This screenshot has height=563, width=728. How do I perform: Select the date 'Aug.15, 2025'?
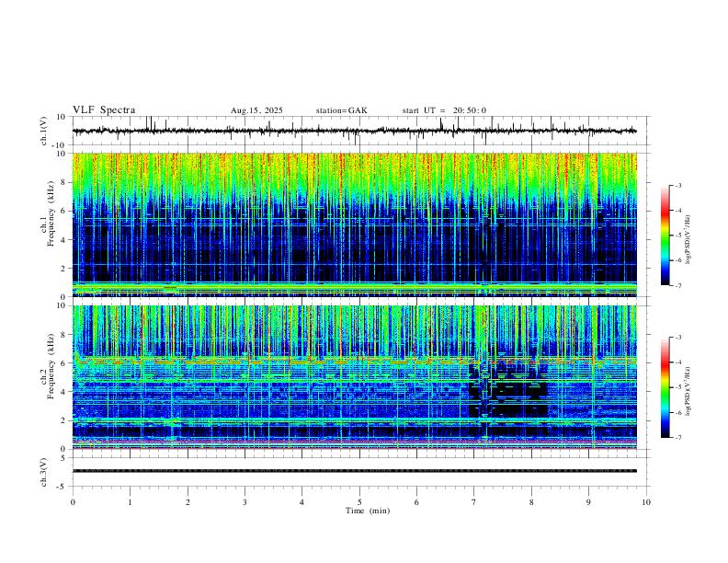pyautogui.click(x=256, y=110)
